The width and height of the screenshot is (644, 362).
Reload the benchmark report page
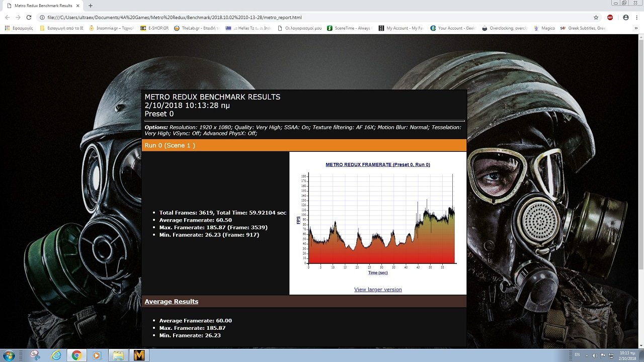click(29, 17)
